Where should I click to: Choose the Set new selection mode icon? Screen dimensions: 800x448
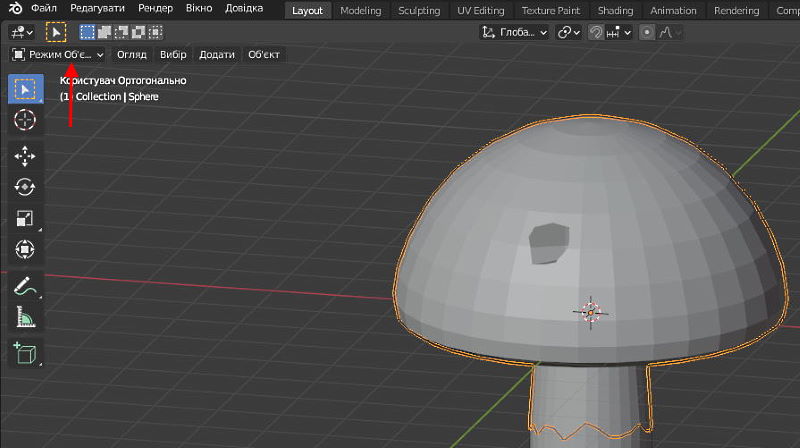coord(87,33)
